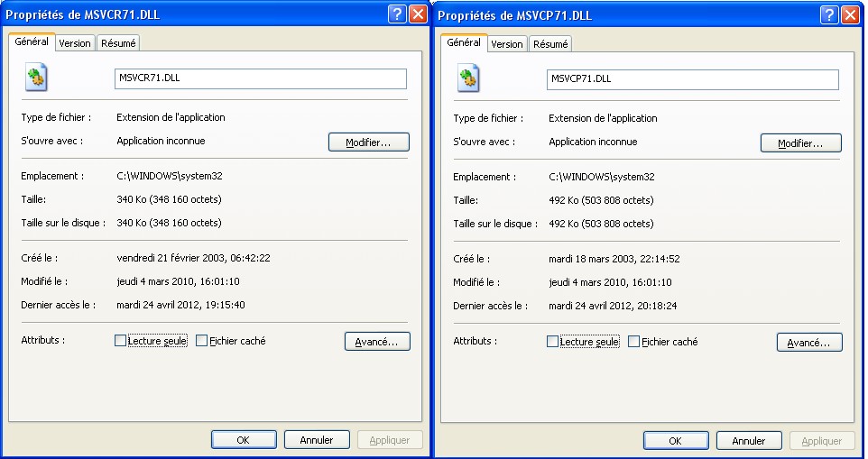Screen dimensions: 868x459
Task: Click the MSVCP71.DLL file name field
Action: click(x=693, y=79)
